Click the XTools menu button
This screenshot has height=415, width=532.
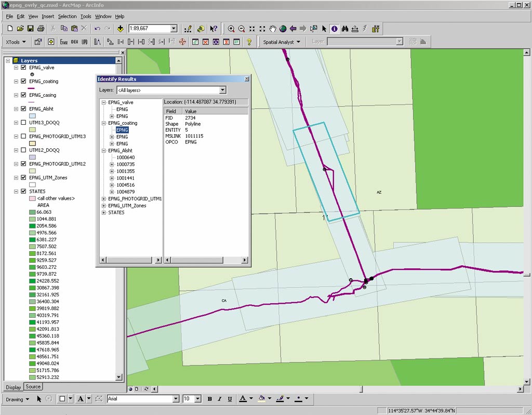[16, 42]
